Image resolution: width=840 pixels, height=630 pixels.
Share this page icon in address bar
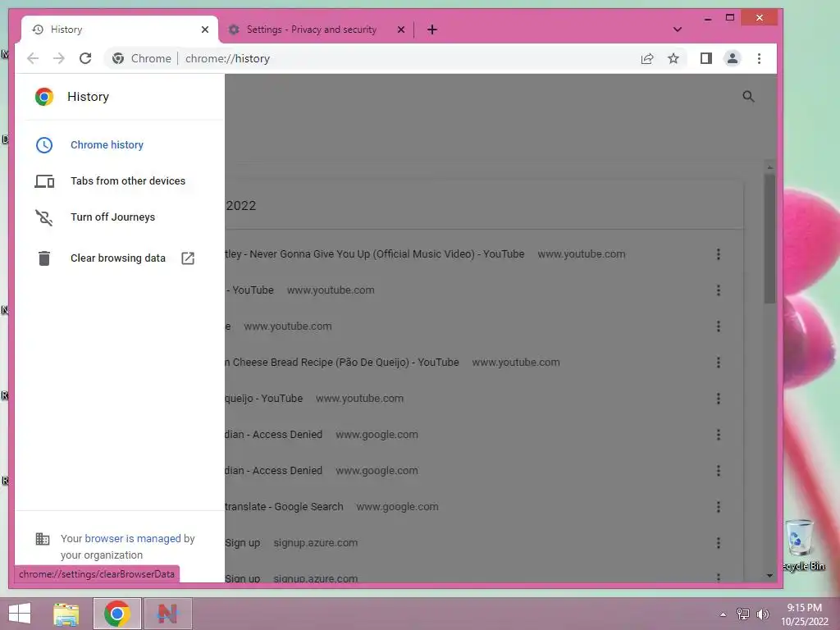647,58
